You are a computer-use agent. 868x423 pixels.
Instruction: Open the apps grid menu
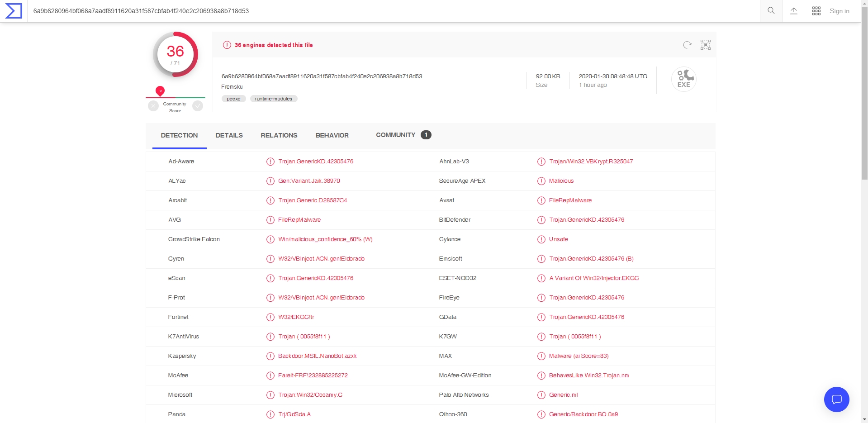[x=816, y=11]
